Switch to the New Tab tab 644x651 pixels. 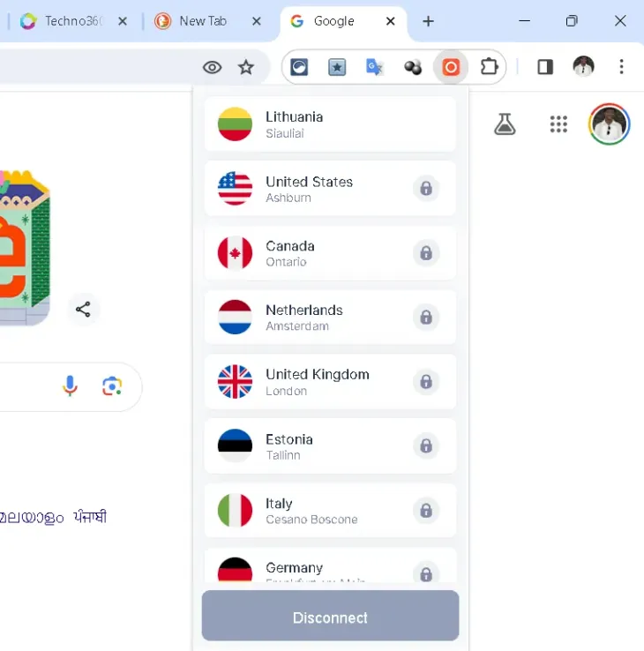(x=203, y=21)
